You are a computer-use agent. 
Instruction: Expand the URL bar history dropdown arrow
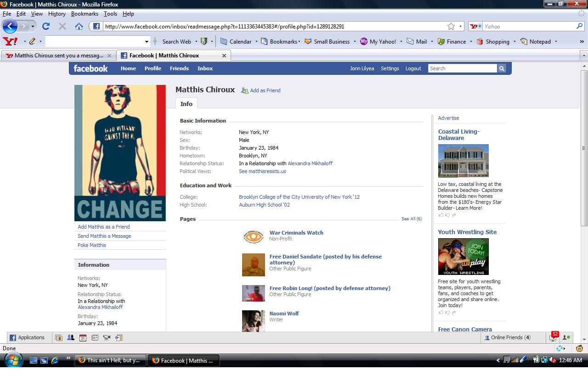[x=460, y=27]
